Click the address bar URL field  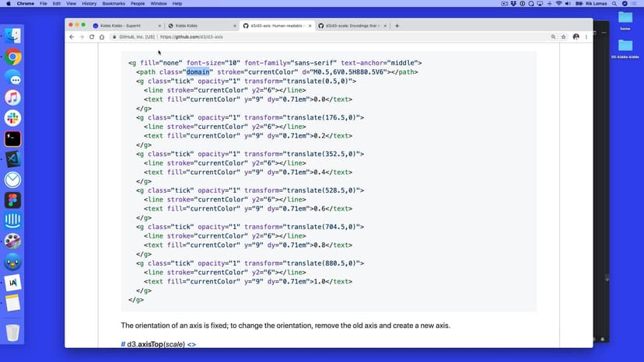pos(311,37)
